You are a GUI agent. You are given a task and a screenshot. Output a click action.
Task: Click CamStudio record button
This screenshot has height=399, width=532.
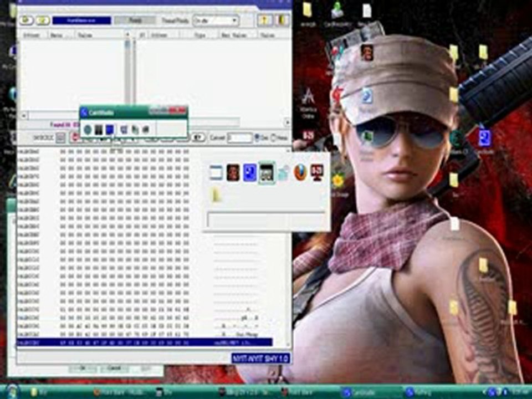88,129
